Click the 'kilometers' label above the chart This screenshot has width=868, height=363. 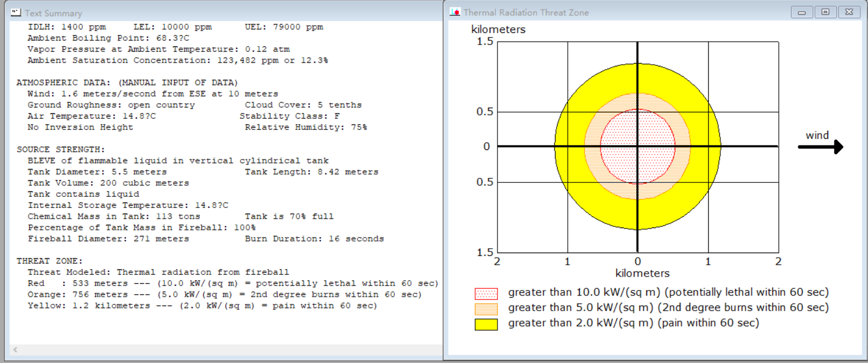tap(498, 30)
